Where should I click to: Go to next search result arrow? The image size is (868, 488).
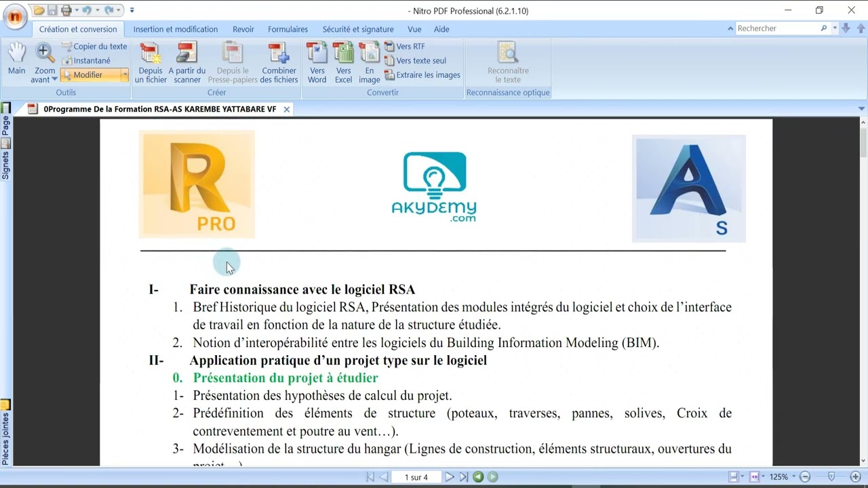click(846, 28)
